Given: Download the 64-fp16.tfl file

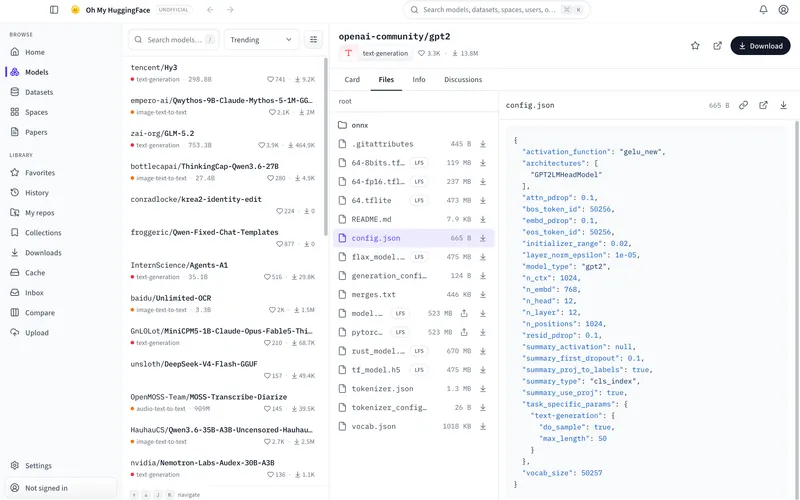Looking at the screenshot, I should 483,182.
